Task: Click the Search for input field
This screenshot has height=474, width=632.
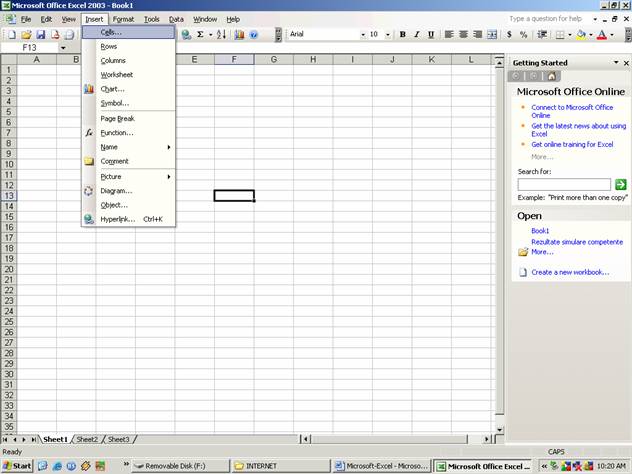Action: click(x=564, y=185)
